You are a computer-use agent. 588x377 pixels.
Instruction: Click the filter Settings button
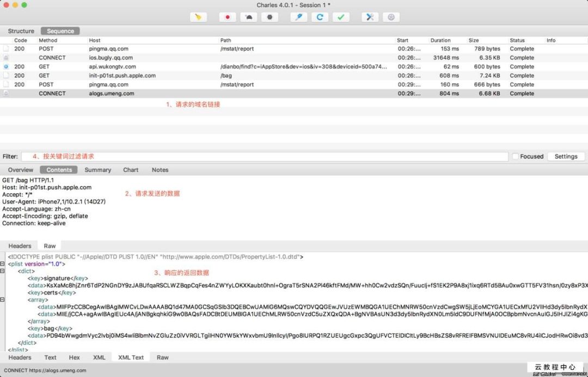566,156
